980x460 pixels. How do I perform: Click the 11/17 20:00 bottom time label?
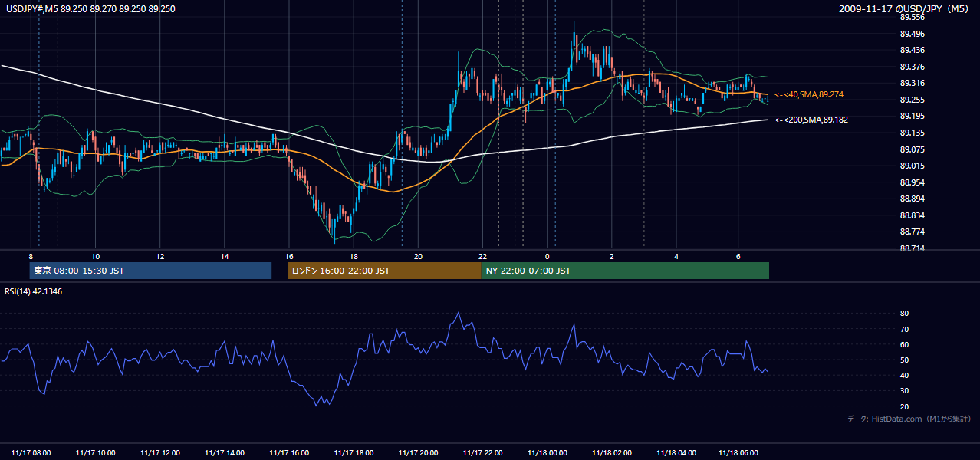(x=418, y=452)
